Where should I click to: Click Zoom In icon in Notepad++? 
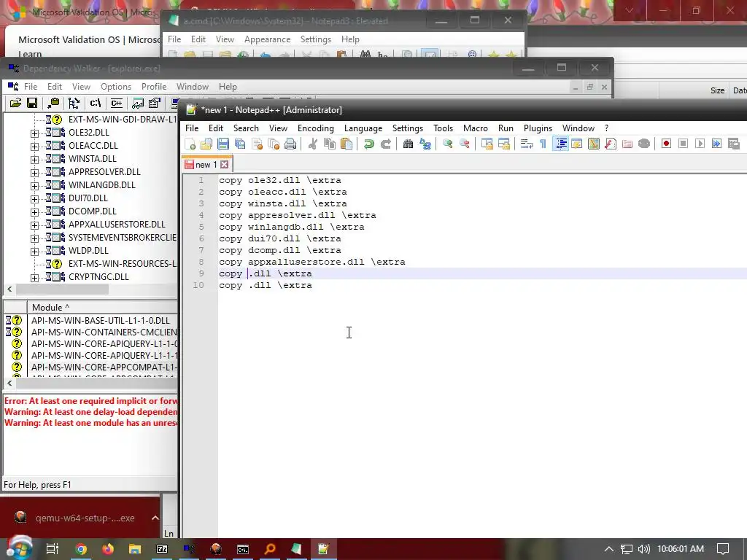(x=447, y=144)
